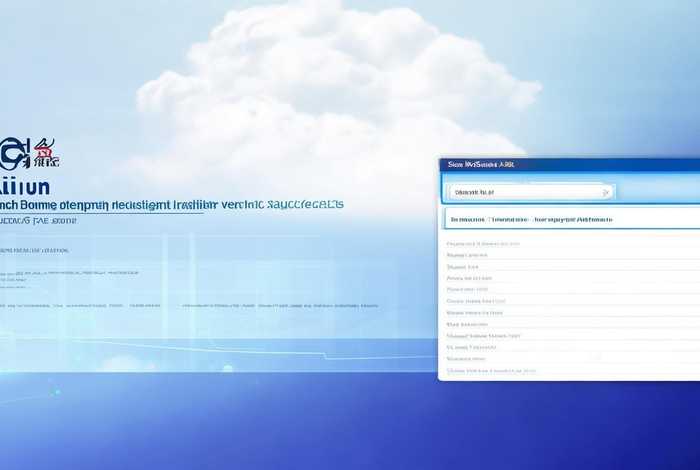Select the last item in the panel list
This screenshot has height=470, width=700.
pyautogui.click(x=490, y=370)
